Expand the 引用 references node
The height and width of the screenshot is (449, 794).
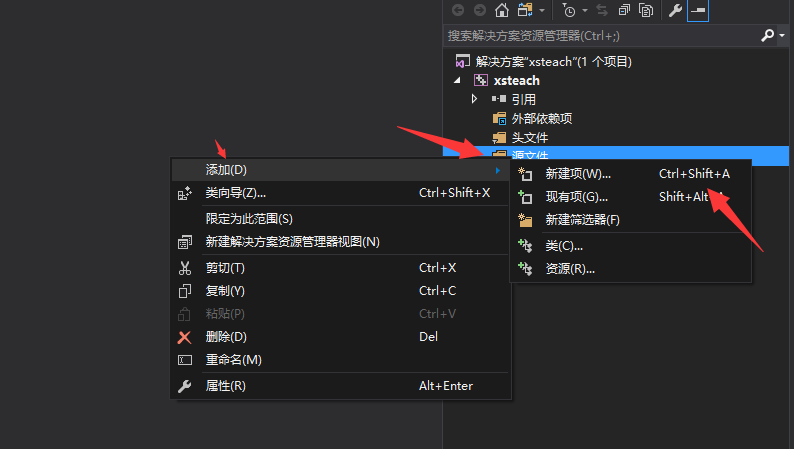pos(474,99)
